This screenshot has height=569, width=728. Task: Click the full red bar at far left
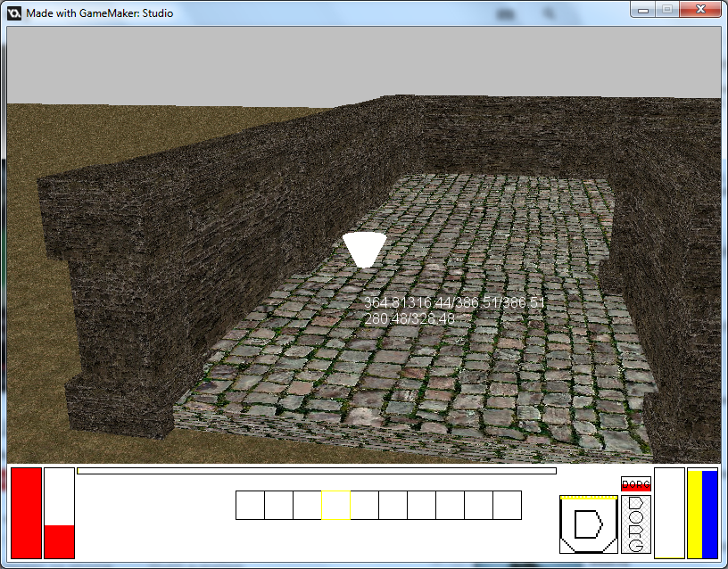click(26, 513)
